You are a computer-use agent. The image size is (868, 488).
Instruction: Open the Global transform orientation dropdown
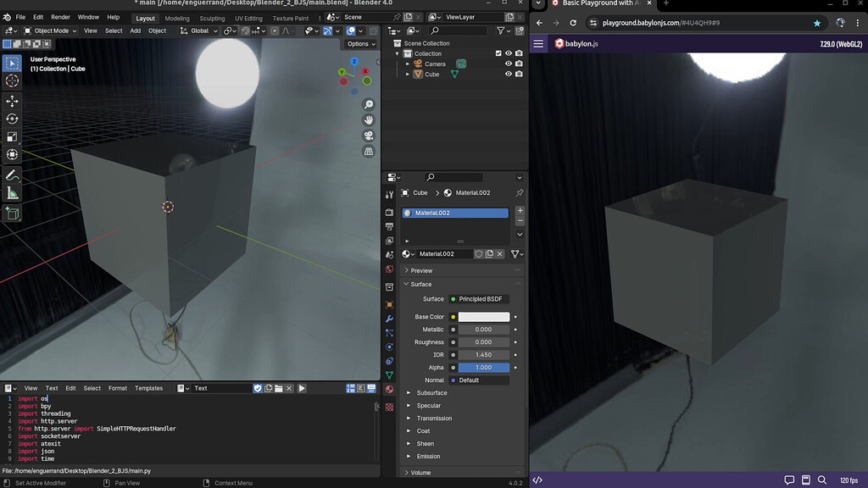(x=198, y=30)
